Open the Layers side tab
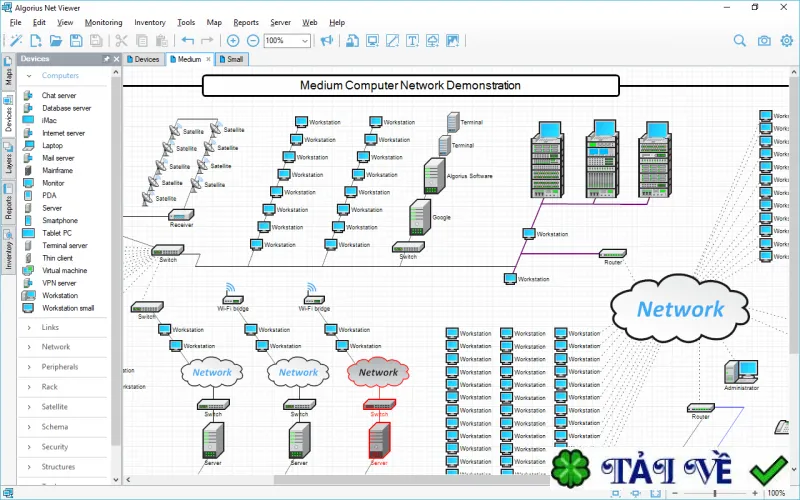The width and height of the screenshot is (800, 500). (8, 158)
